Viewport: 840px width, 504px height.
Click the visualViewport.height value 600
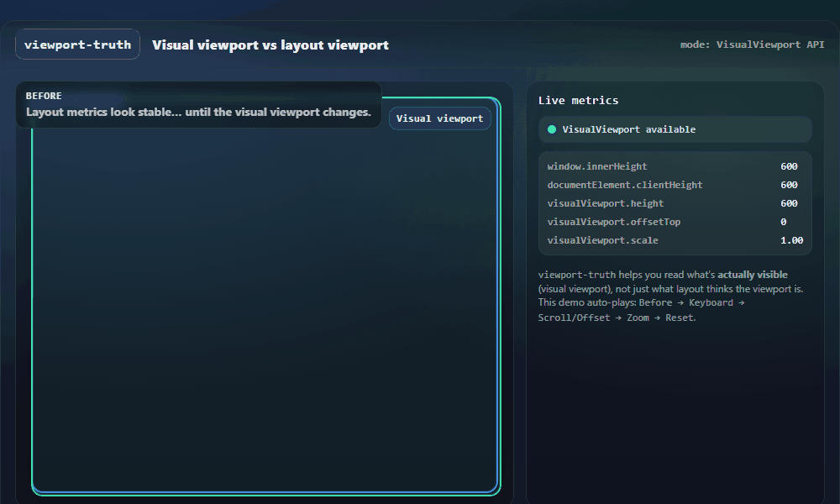(x=789, y=203)
